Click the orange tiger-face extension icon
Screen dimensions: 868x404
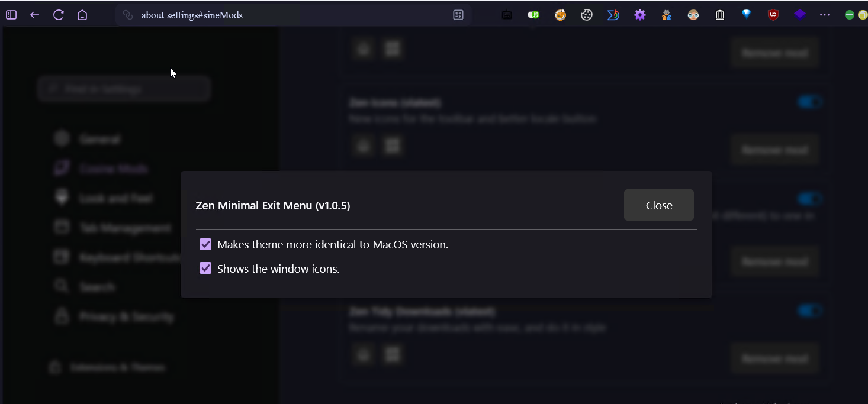click(x=560, y=15)
